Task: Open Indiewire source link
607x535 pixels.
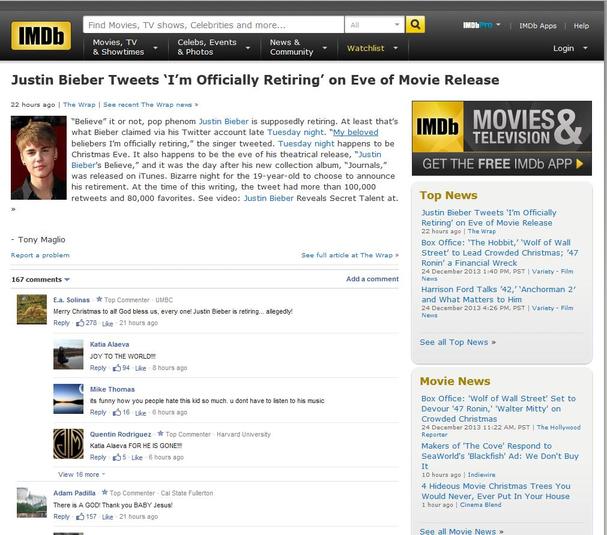Action: 481,475
